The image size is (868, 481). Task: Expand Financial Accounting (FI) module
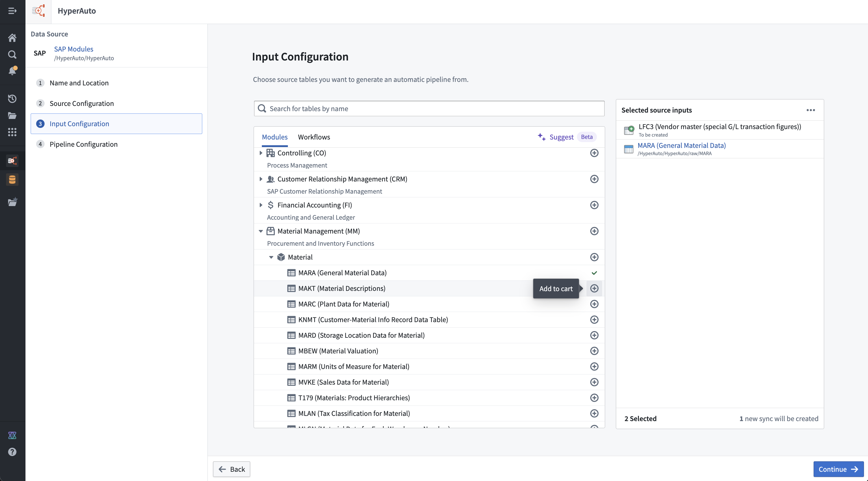click(x=260, y=205)
